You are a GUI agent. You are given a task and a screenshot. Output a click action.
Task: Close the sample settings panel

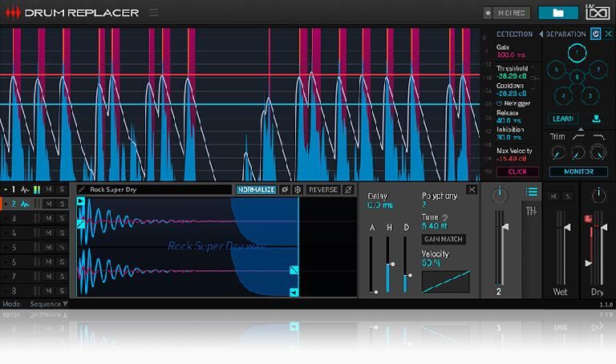pyautogui.click(x=472, y=190)
